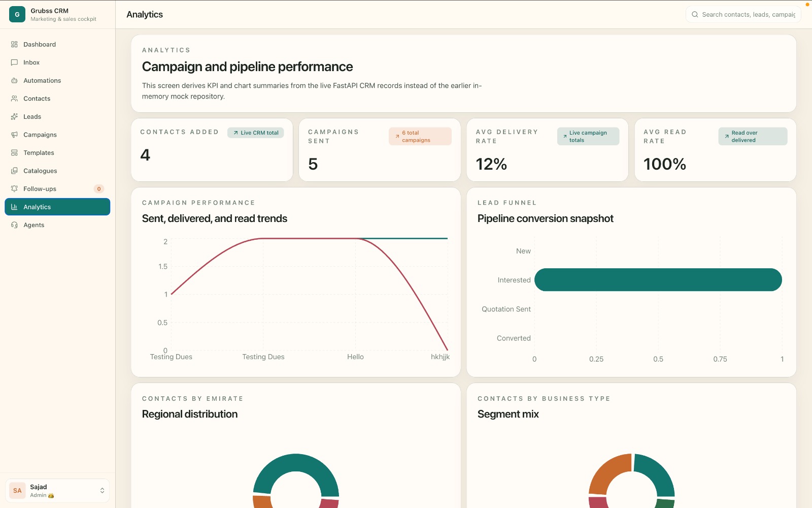Viewport: 812px width, 508px height.
Task: Click the Hello label on chart axis
Action: (x=355, y=357)
